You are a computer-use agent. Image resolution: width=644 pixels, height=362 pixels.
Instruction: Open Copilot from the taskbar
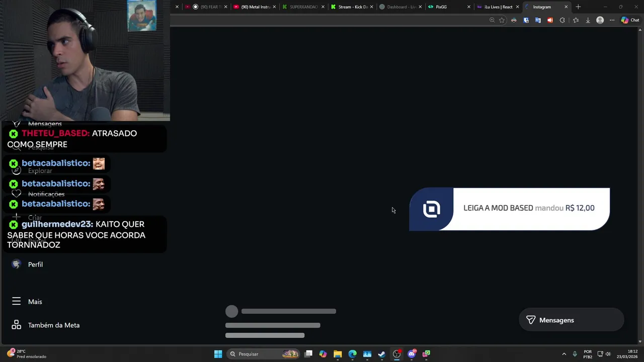(x=323, y=354)
